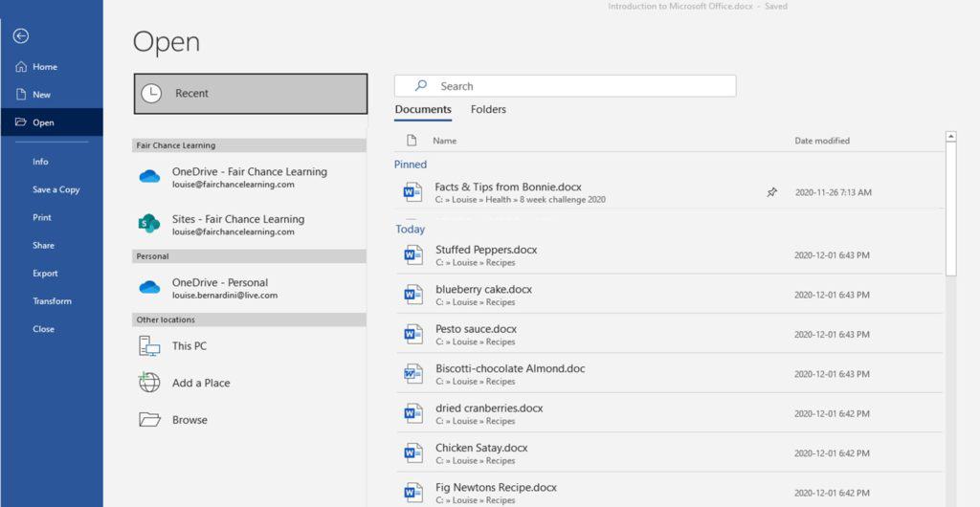
Task: Select the New menu label
Action: 42,95
